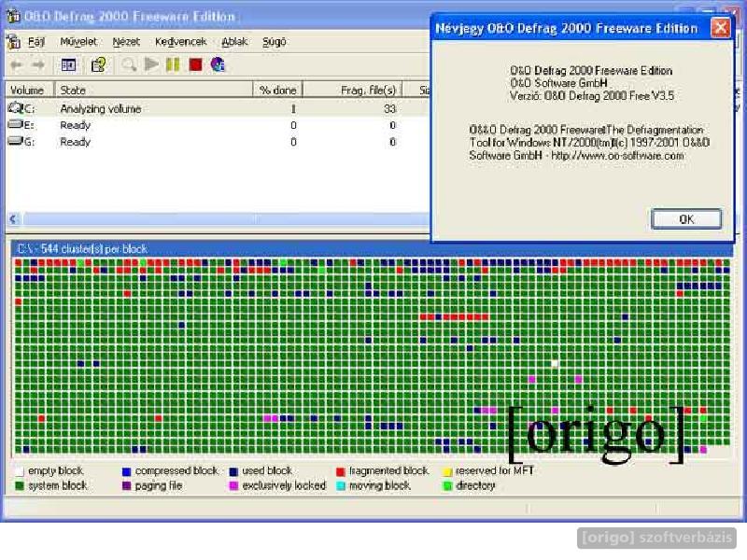Screen dimensions: 747x560
Task: Start defragmentation with the green play icon
Action: point(151,64)
